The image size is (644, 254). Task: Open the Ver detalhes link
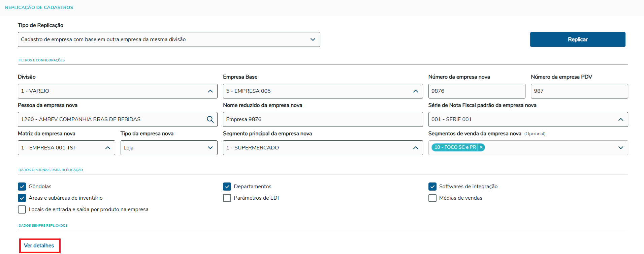39,246
